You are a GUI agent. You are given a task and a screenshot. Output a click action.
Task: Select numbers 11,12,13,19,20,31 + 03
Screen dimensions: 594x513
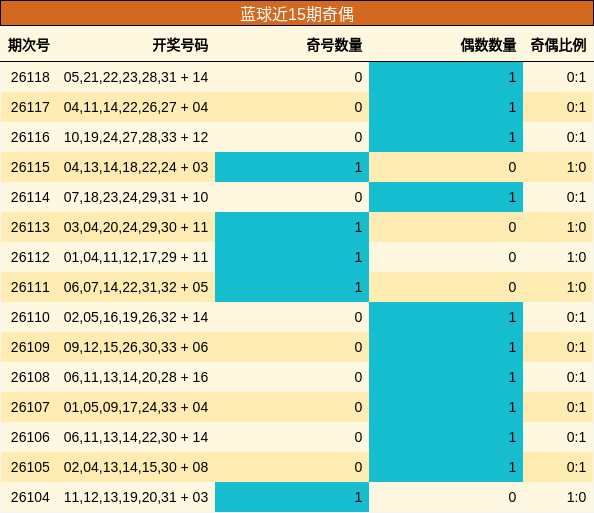136,497
